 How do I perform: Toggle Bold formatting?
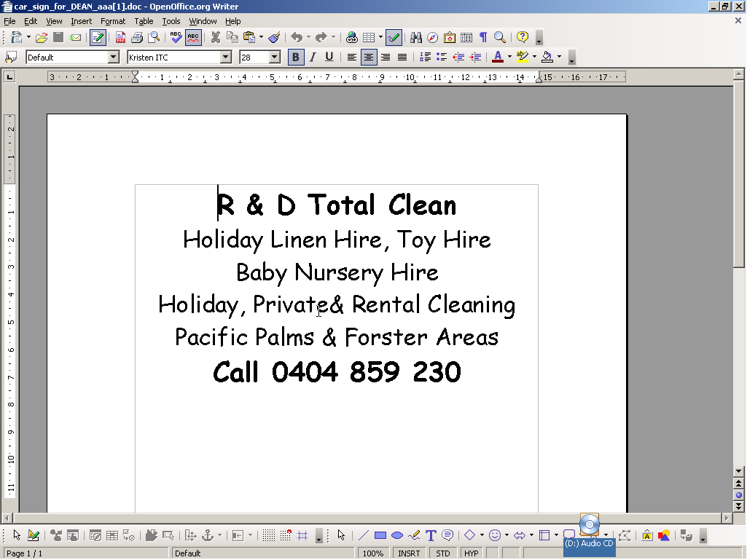[295, 57]
